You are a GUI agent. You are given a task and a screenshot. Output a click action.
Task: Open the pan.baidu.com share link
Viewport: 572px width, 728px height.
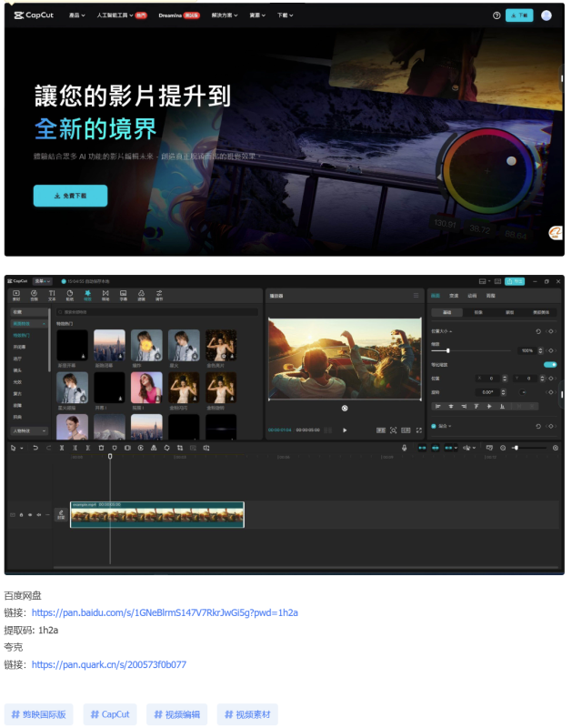coord(165,612)
